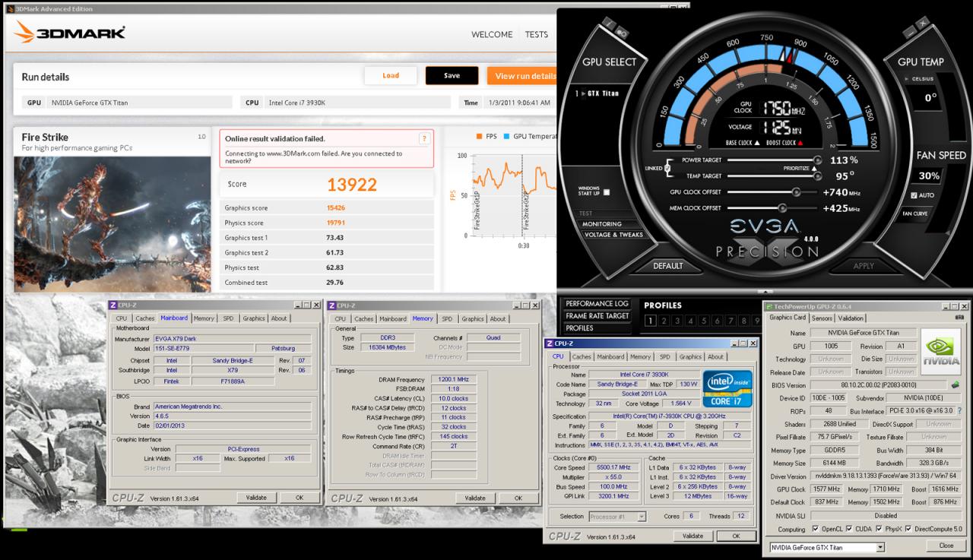Toggle the Linked power/temp target checkbox
973x560 pixels.
(668, 168)
